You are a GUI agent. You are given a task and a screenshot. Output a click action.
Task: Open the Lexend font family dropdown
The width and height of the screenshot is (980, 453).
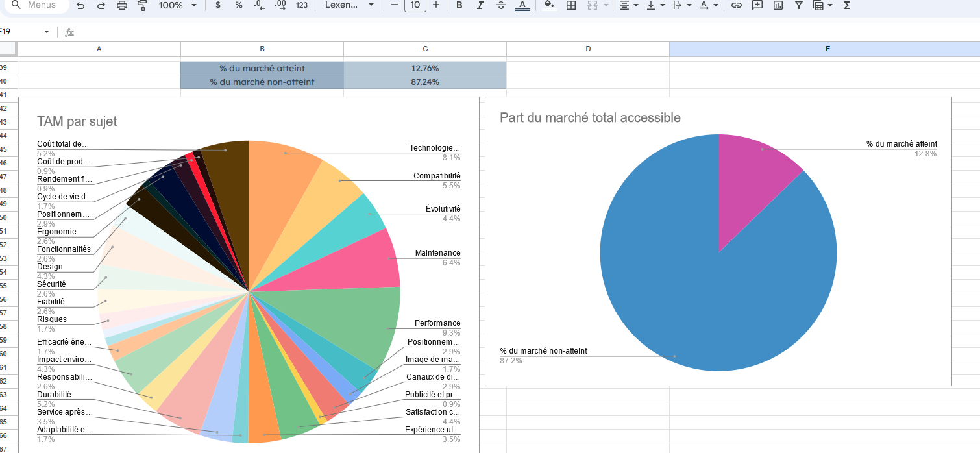pos(350,5)
